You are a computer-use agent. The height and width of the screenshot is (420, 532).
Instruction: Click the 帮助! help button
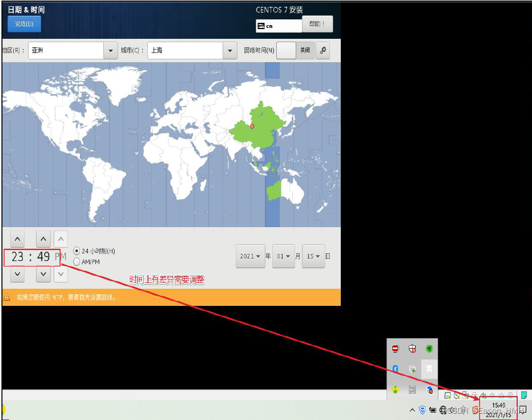pyautogui.click(x=317, y=24)
